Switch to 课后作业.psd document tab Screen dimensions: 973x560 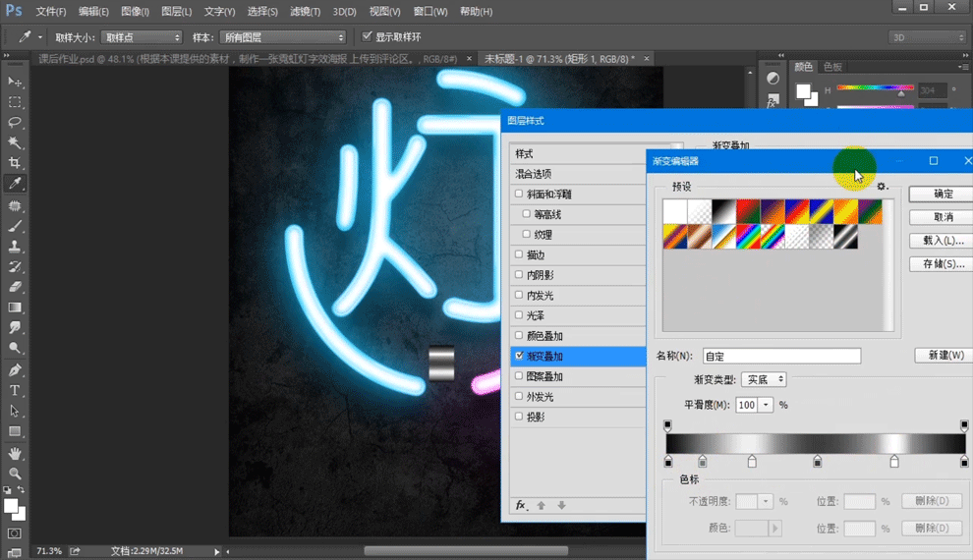249,59
